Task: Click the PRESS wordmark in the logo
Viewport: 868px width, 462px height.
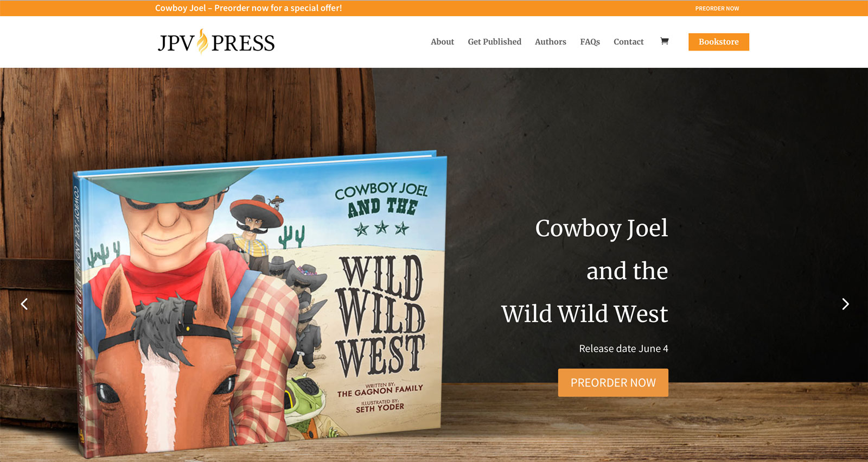Action: (243, 43)
